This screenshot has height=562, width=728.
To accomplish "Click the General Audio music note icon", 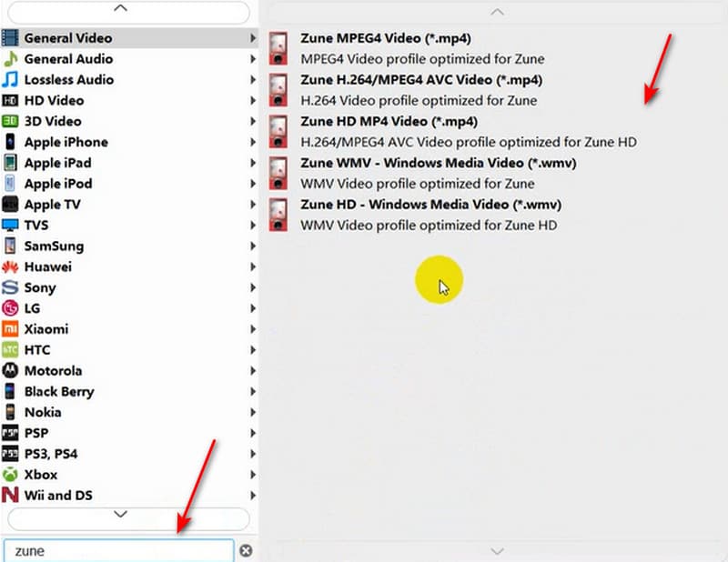I will tap(10, 59).
